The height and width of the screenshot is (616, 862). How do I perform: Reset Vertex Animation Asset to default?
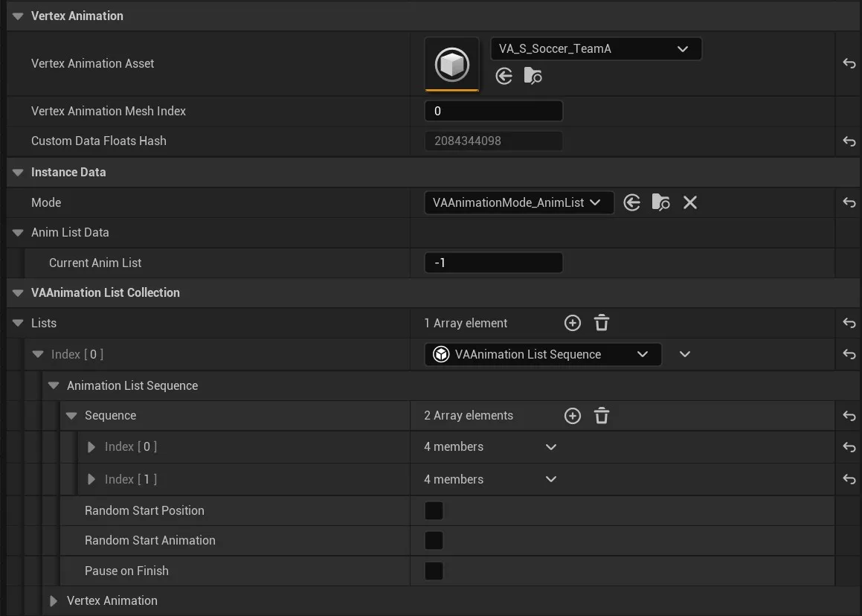coord(849,63)
